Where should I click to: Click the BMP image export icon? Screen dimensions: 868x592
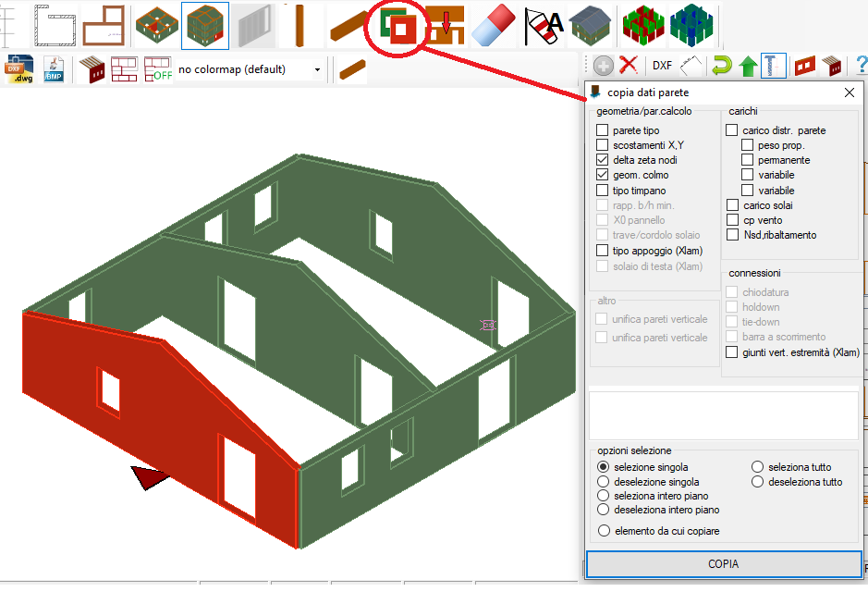click(55, 69)
